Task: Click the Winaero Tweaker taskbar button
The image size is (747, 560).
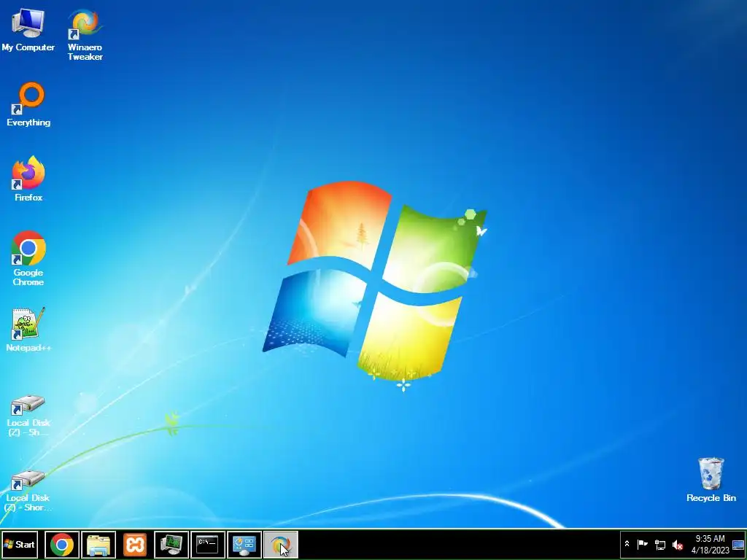Action: [281, 544]
